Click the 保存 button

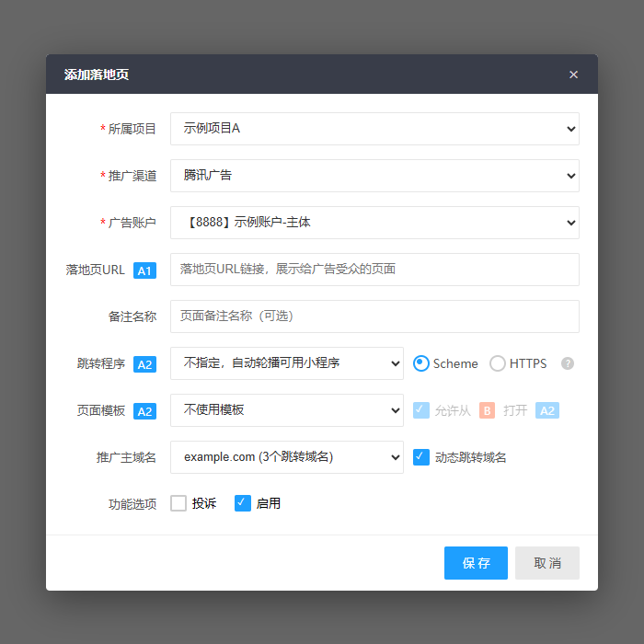point(476,563)
